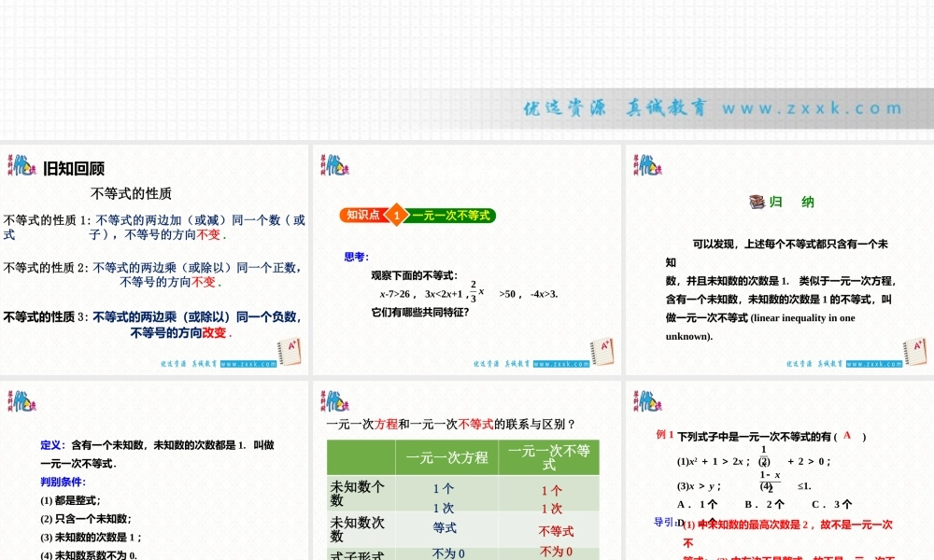This screenshot has width=934, height=560.
Task: Click the blue 定义: label
Action: pyautogui.click(x=52, y=445)
